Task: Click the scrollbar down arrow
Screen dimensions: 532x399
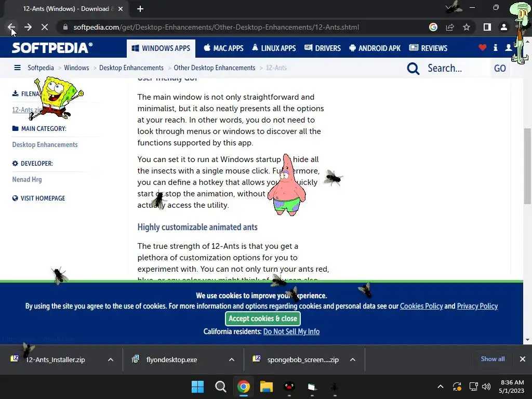Action: (527, 340)
